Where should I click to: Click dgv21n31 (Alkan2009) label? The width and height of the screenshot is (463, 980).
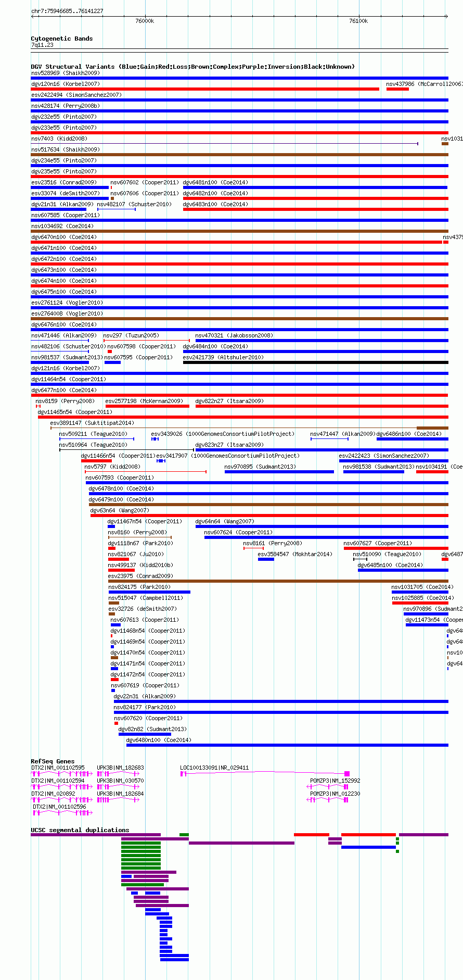[62, 204]
